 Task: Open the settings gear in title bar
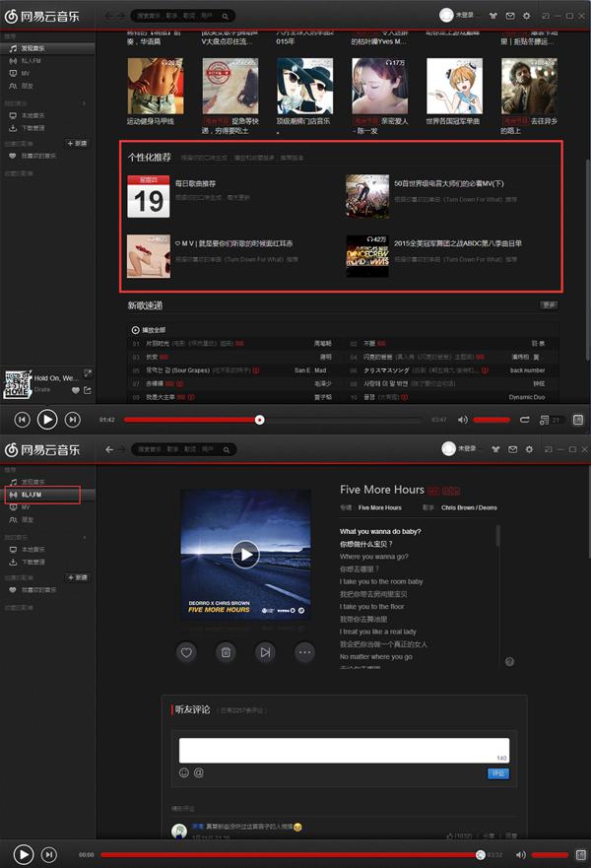tap(527, 16)
